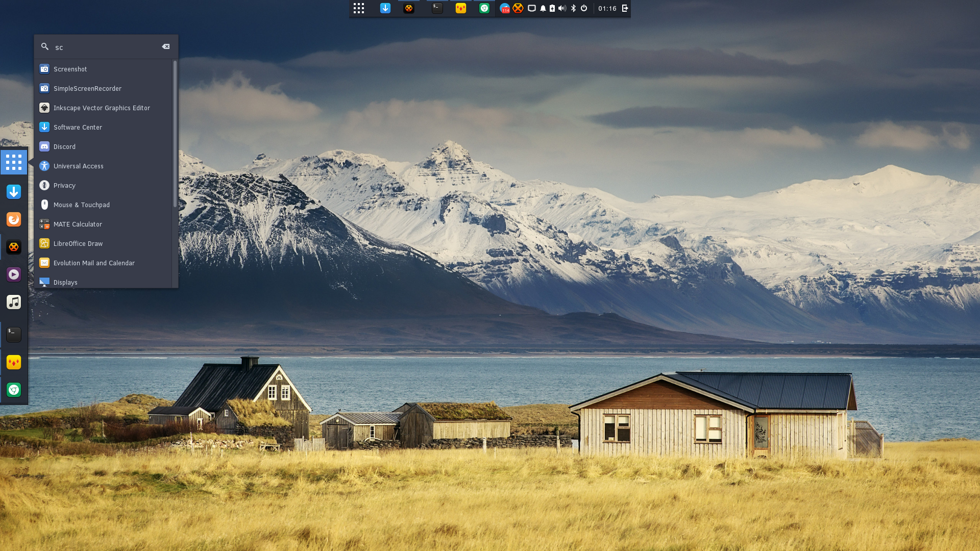Click the clock showing 01:16

[x=607, y=8]
